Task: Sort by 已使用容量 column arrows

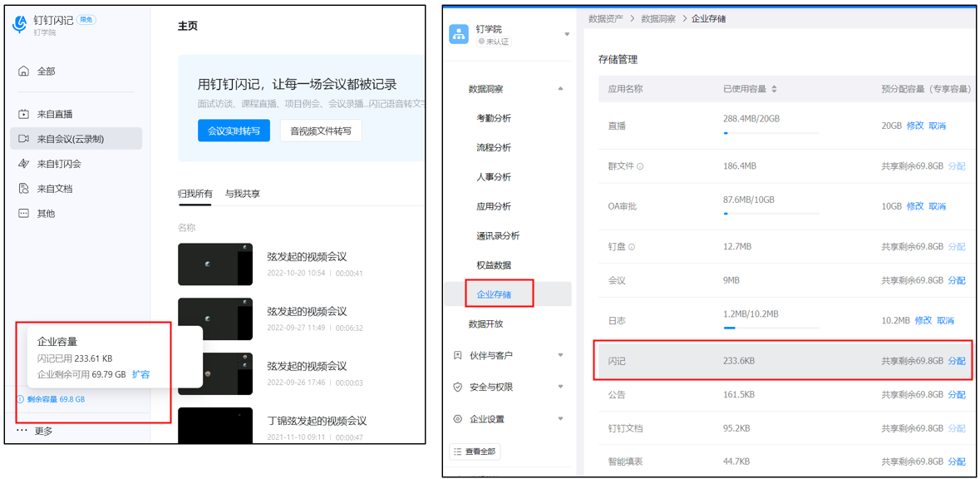Action: coord(775,90)
